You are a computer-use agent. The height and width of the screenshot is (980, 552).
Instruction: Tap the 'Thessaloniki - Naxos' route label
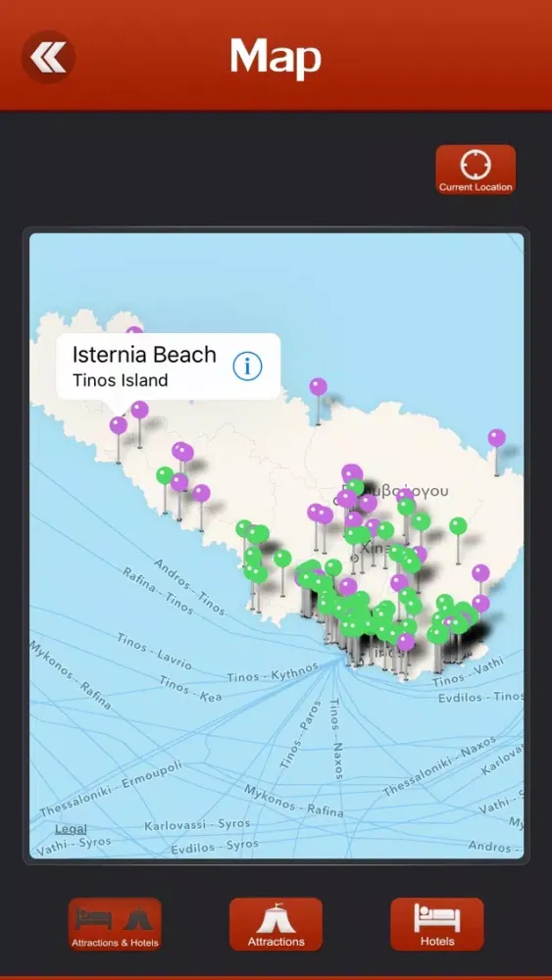click(x=439, y=766)
